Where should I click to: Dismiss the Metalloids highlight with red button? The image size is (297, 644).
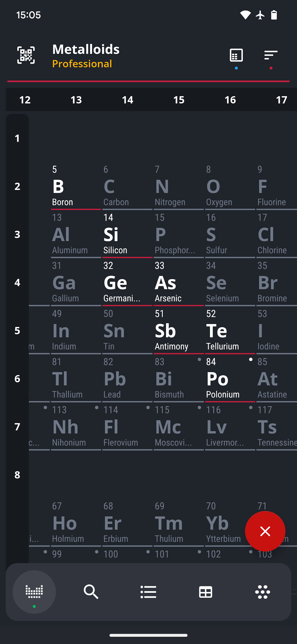click(265, 531)
